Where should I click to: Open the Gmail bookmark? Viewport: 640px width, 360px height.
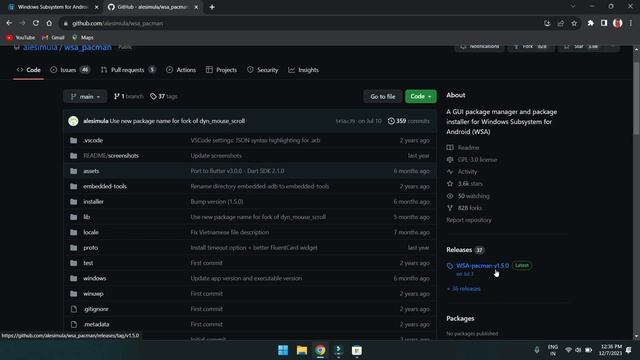53,38
